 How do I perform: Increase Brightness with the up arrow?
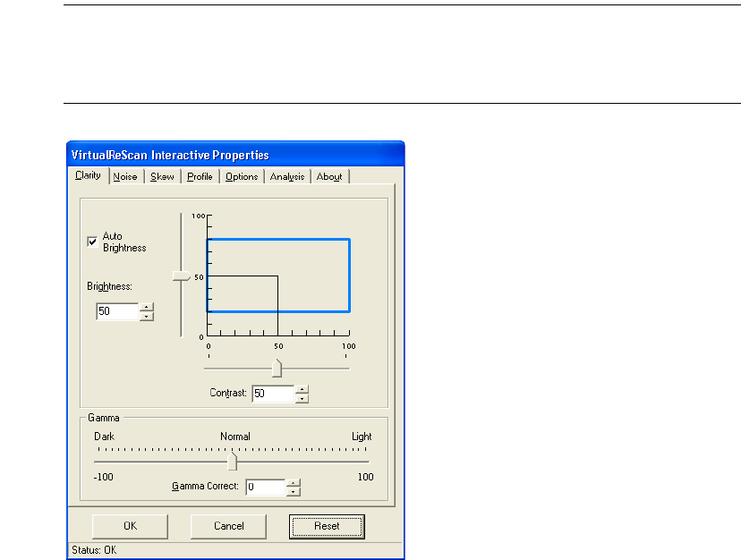[147, 307]
